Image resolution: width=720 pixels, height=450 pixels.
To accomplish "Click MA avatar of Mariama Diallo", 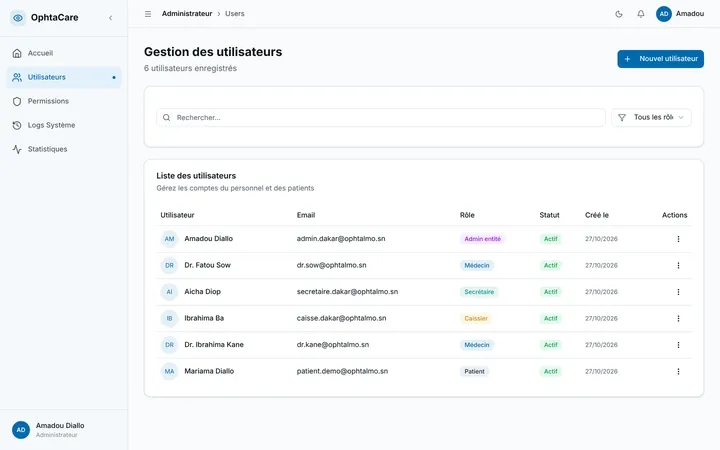I will pyautogui.click(x=169, y=371).
